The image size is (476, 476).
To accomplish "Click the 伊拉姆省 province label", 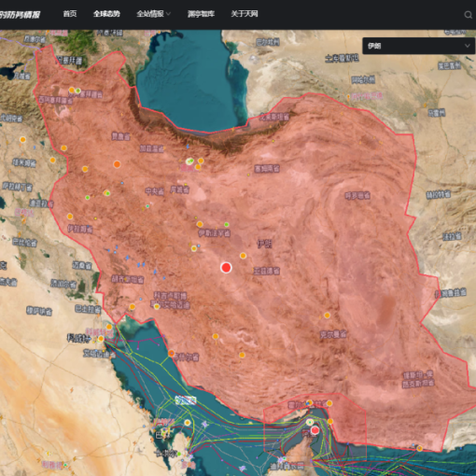I will tap(80, 230).
